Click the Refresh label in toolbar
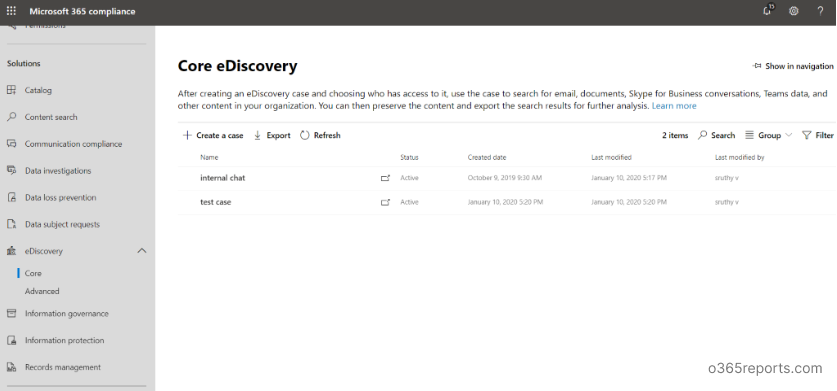The width and height of the screenshot is (837, 391). click(327, 135)
